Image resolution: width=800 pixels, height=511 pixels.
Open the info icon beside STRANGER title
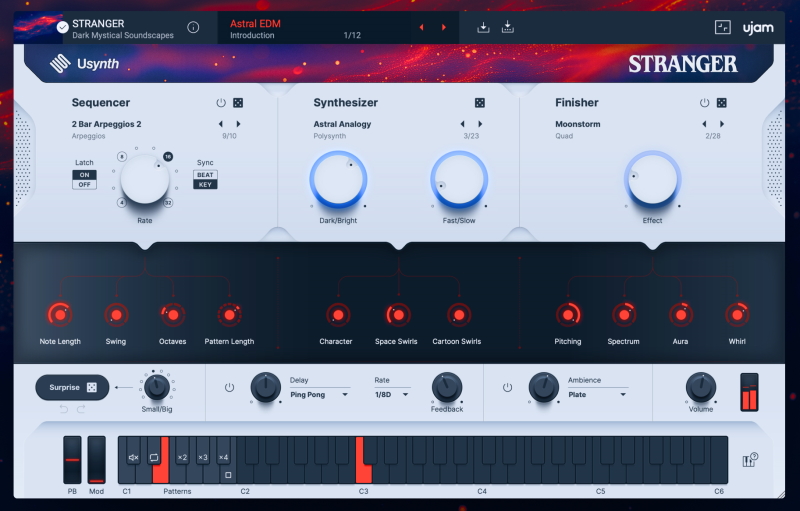point(193,27)
